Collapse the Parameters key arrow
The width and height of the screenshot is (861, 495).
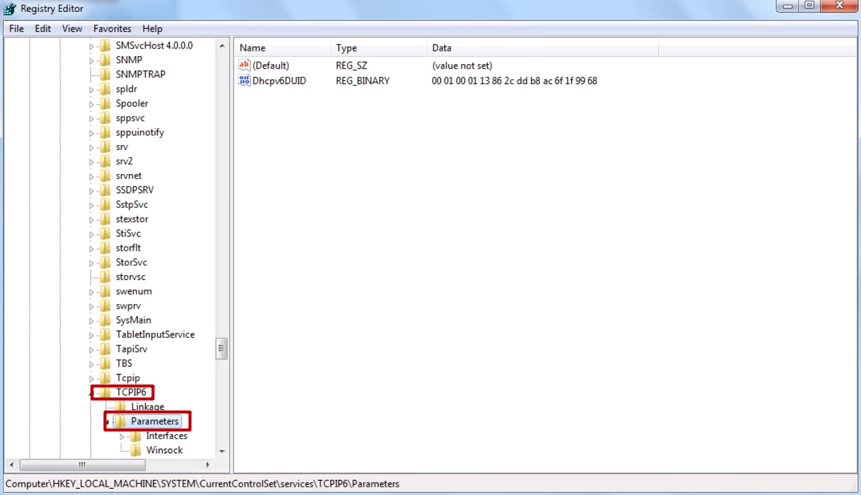107,422
